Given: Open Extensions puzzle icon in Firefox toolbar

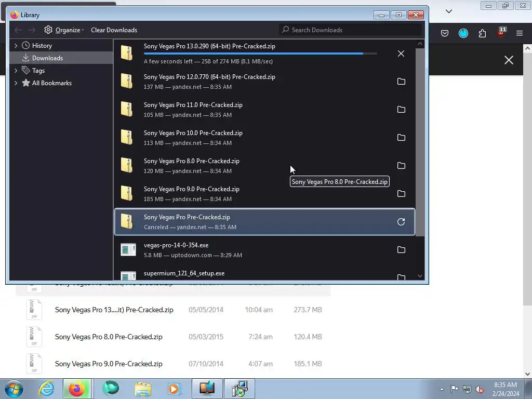Looking at the screenshot, I should coord(482,33).
